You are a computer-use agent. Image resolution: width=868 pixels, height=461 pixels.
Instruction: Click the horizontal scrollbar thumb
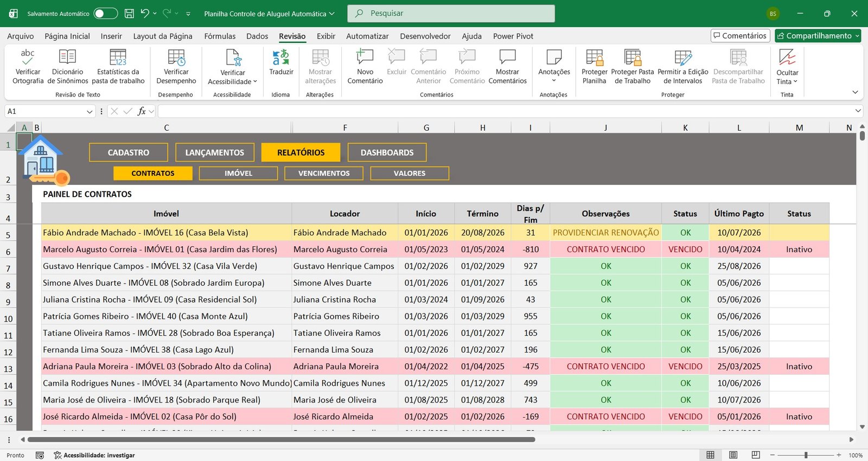[x=281, y=439]
